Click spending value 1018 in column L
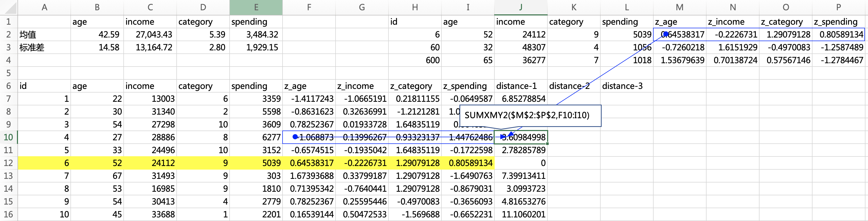Image resolution: width=868 pixels, height=221 pixels. click(627, 60)
